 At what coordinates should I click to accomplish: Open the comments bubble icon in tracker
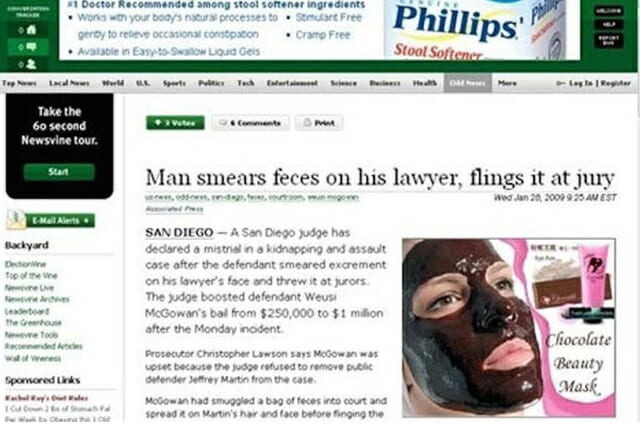pyautogui.click(x=31, y=47)
